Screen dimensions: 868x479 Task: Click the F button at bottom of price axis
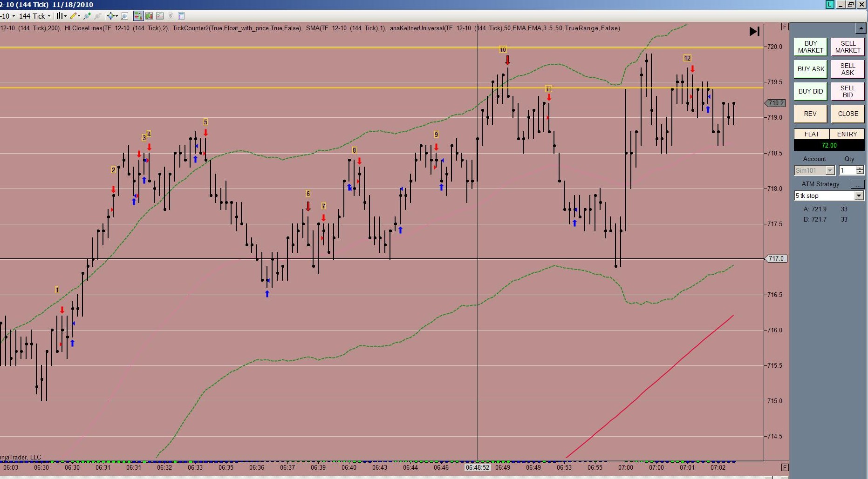(x=785, y=467)
